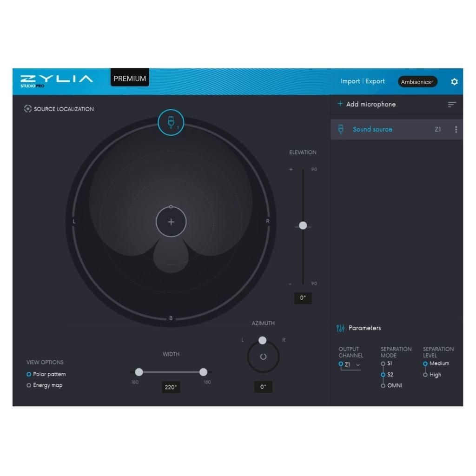This screenshot has height=476, width=476.
Task: Choose the OMNI separation mode
Action: coord(383,386)
